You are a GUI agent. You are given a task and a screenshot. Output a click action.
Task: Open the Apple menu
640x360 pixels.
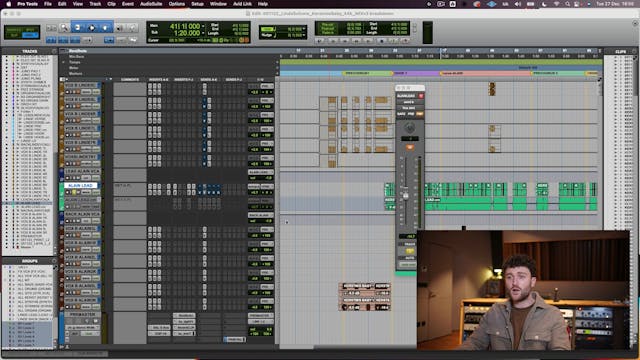pos(8,4)
